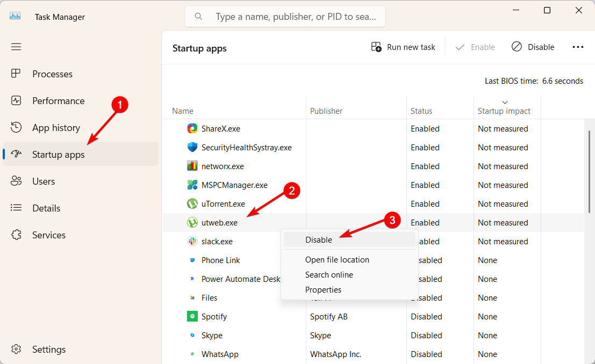
Task: Open the more options ellipsis menu
Action: (578, 47)
